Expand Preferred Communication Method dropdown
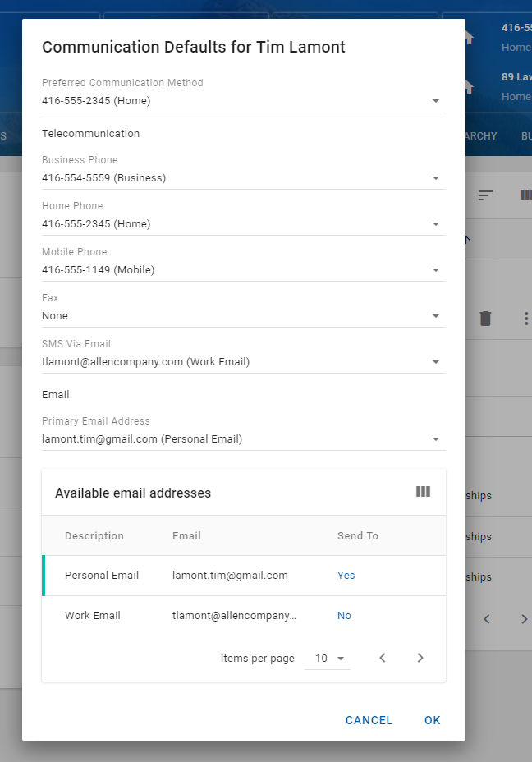Viewport: 532px width, 762px height. (x=435, y=101)
